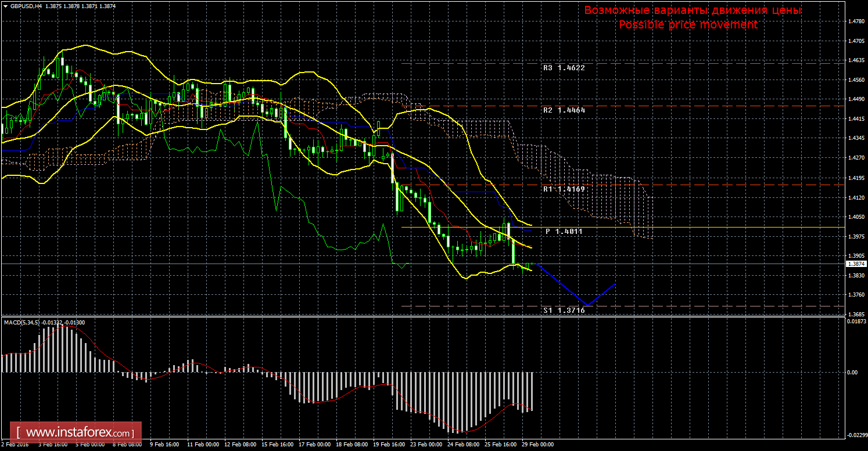Click the S1 1.3716 support label

click(564, 311)
